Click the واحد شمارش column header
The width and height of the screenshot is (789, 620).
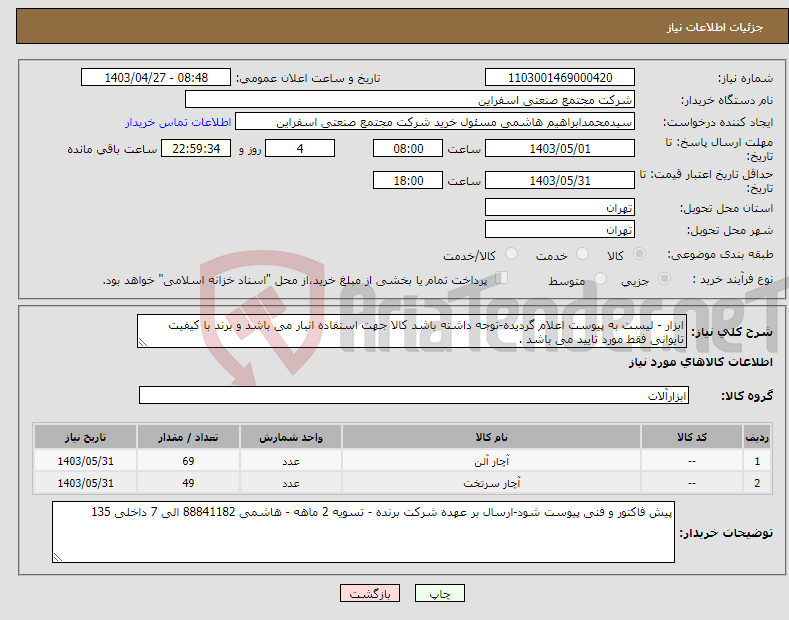pyautogui.click(x=291, y=437)
